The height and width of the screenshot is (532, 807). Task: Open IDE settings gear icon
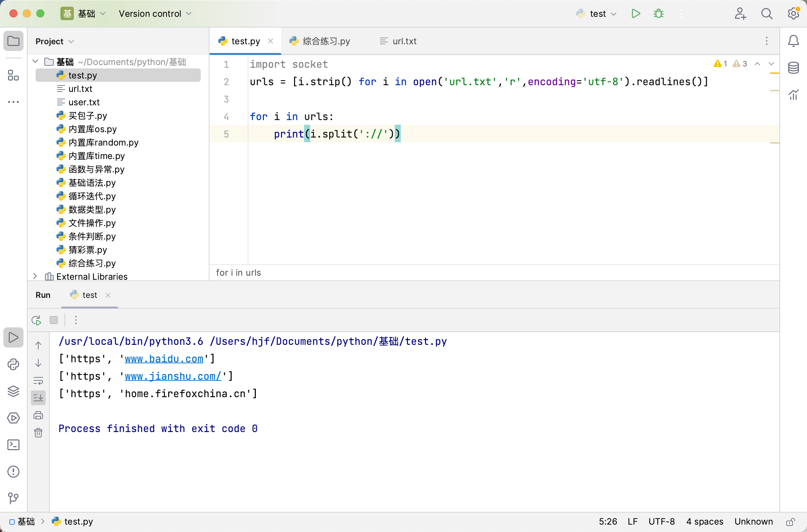click(794, 13)
